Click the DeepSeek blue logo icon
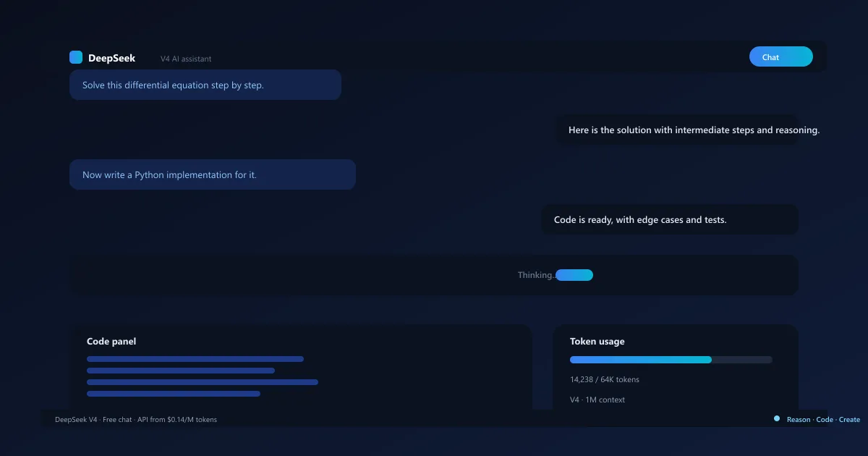Viewport: 868px width, 456px height. (x=76, y=57)
